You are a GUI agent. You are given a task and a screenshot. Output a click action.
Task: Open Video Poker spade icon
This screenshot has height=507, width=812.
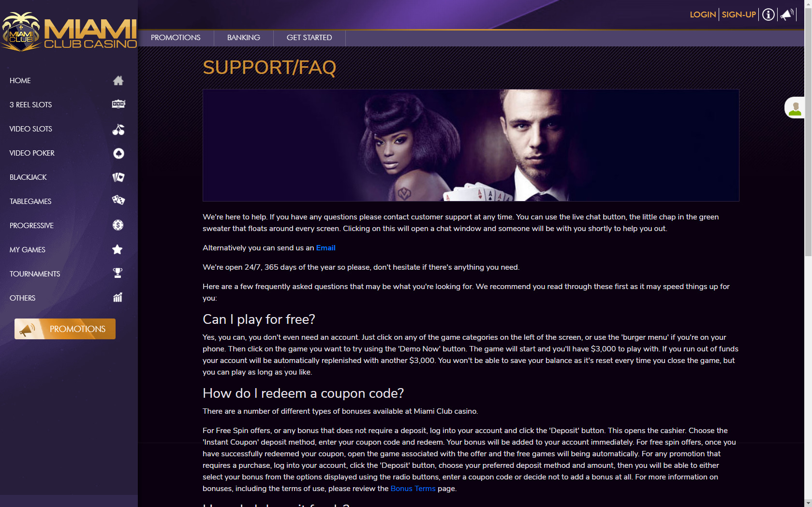118,153
